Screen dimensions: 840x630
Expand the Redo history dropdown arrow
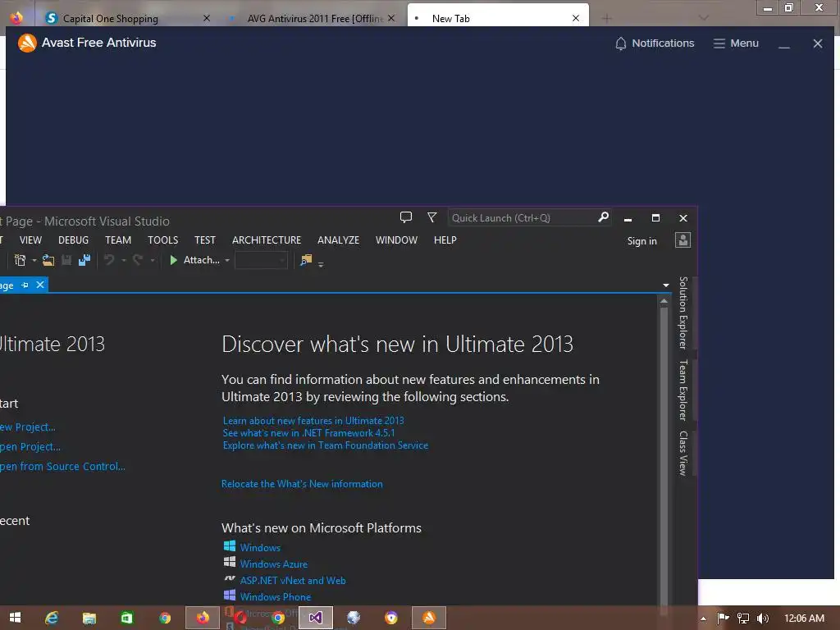click(152, 260)
